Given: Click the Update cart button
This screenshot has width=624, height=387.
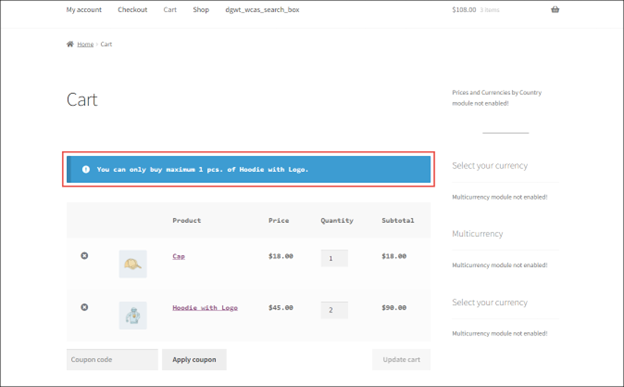Looking at the screenshot, I should [x=401, y=360].
